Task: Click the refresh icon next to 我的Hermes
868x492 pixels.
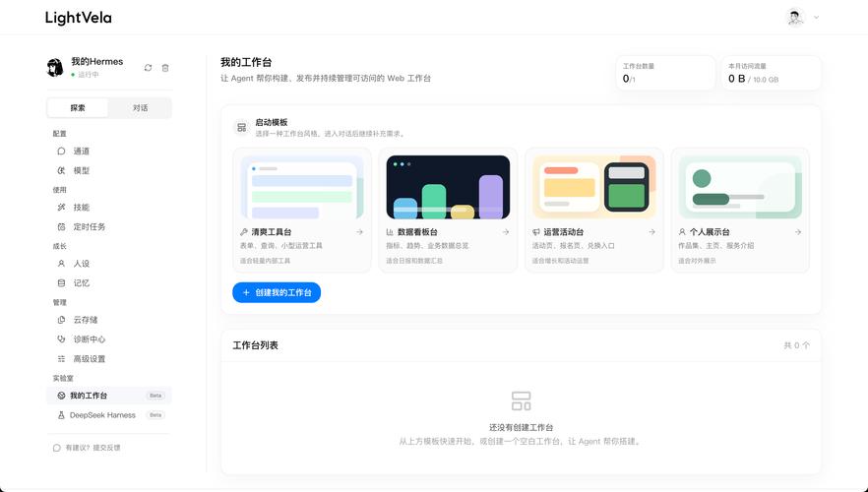Action: 148,68
